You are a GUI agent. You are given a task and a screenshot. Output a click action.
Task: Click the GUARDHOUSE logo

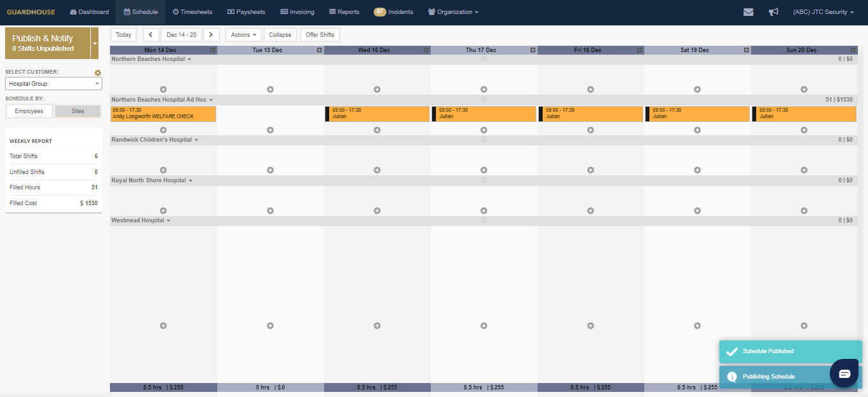tap(31, 12)
